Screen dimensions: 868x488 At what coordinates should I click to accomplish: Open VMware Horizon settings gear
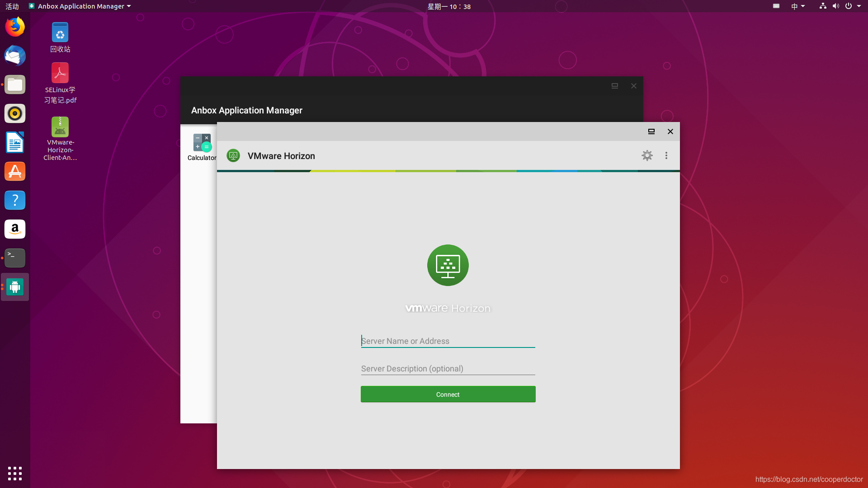(x=647, y=155)
